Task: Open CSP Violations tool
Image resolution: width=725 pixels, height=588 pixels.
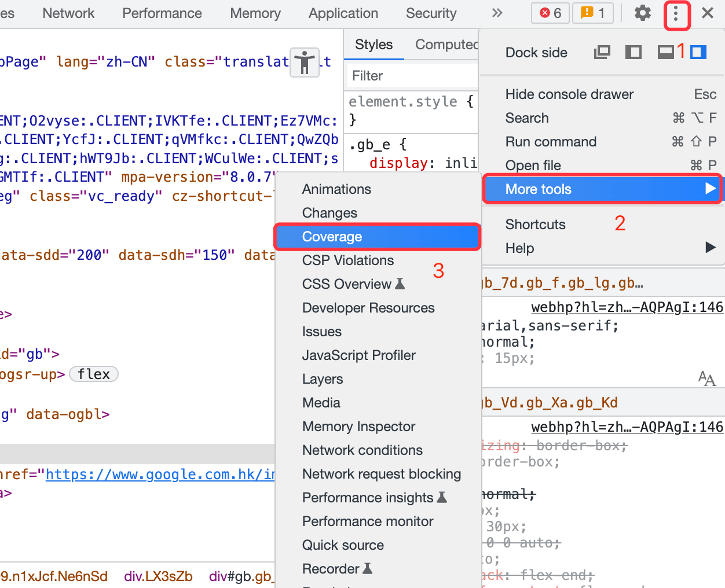Action: [379, 260]
